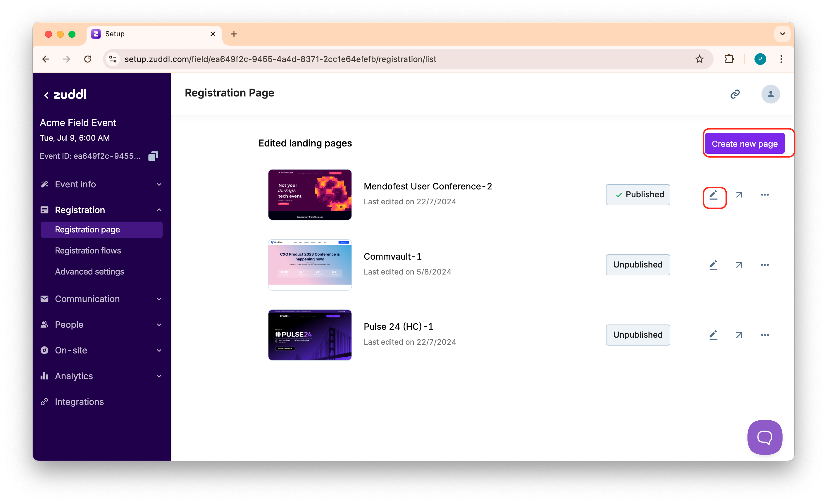Open the Pulse 24 page thumbnail
Image resolution: width=827 pixels, height=504 pixels.
coord(309,335)
